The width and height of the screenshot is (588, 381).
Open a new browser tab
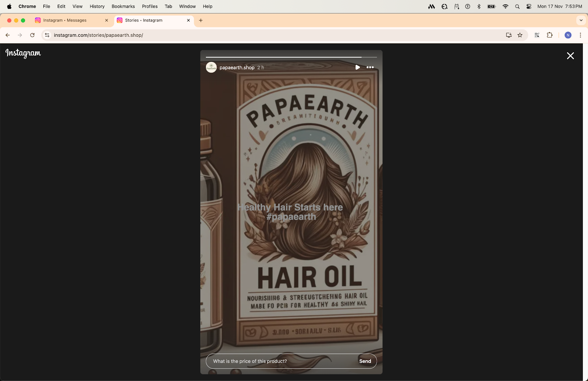pyautogui.click(x=201, y=20)
